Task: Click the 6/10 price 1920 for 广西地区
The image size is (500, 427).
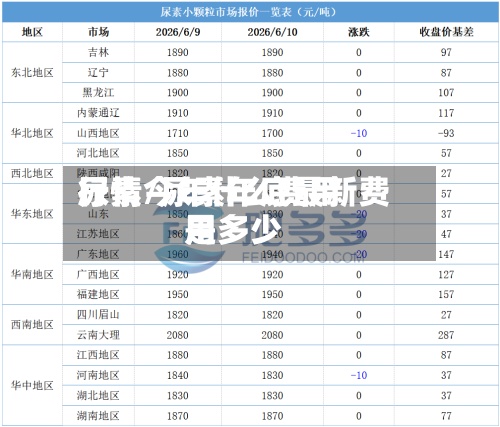Action: tap(272, 275)
